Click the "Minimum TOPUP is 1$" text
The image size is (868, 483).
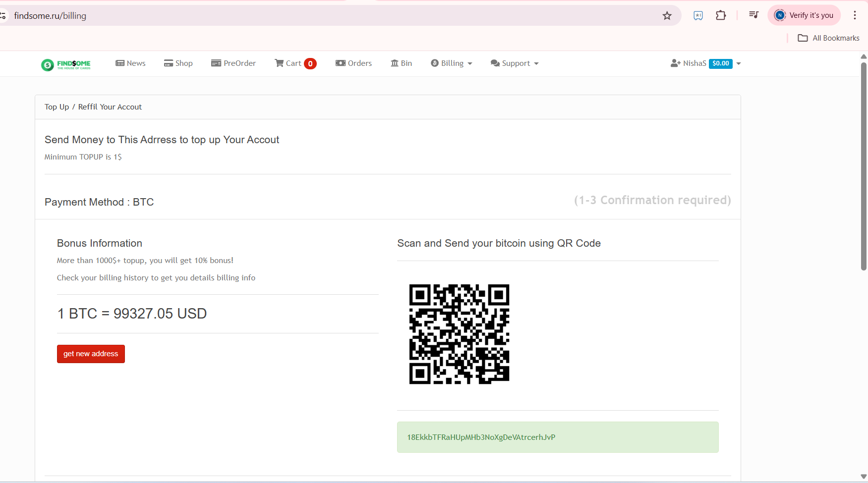(x=83, y=157)
